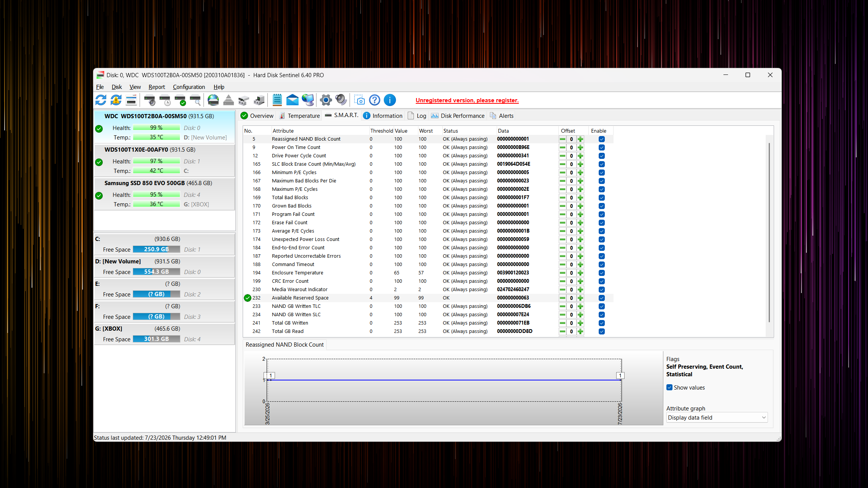Click plus offset for CRC Error Count
The image size is (868, 488).
point(580,281)
